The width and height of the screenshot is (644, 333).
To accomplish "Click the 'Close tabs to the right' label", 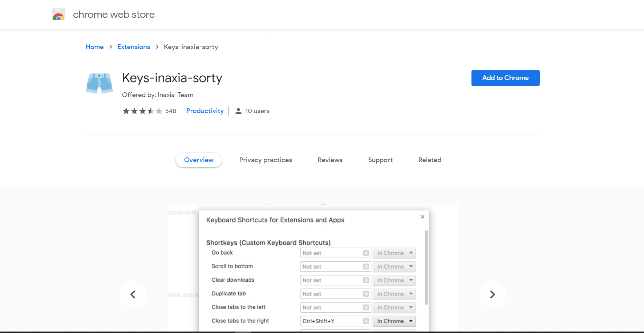I will (x=240, y=321).
